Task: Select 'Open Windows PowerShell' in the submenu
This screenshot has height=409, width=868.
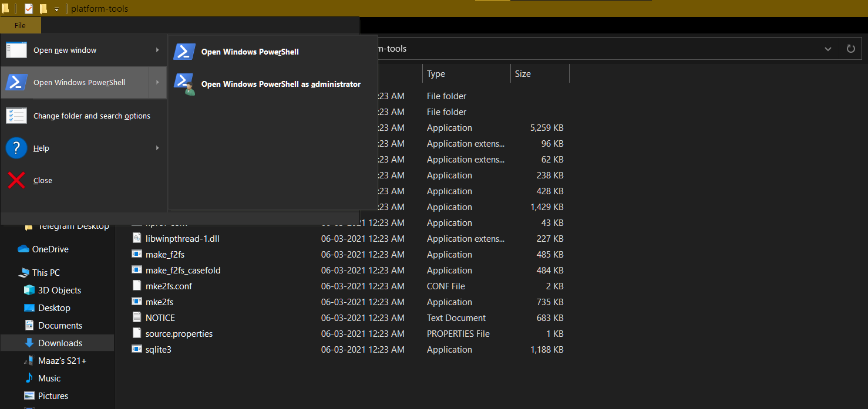Action: tap(272, 52)
